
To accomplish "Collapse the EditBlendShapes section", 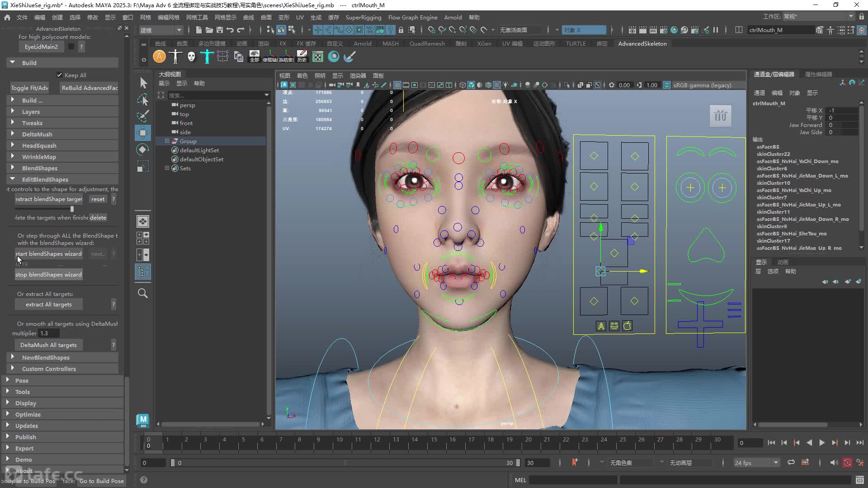I will [62, 179].
